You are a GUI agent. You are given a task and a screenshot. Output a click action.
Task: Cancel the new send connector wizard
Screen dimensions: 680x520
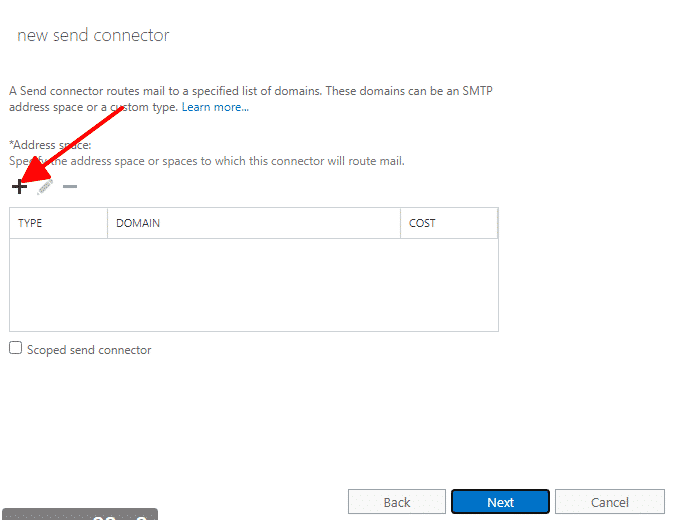click(609, 502)
